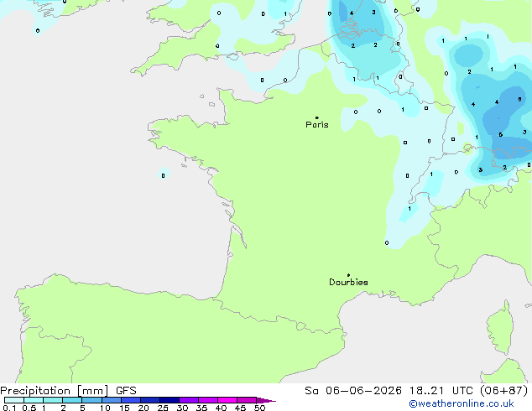
Task: Click the legend label '40'
Action: click(221, 408)
